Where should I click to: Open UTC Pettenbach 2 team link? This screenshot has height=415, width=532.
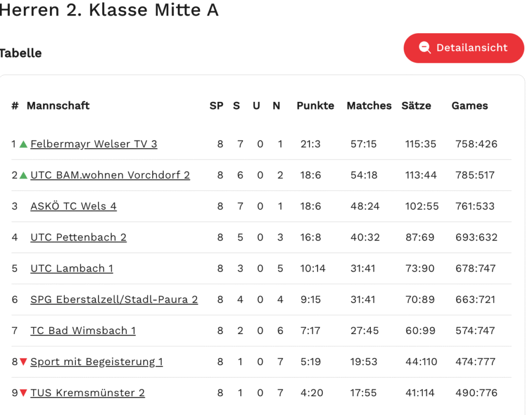tap(78, 237)
